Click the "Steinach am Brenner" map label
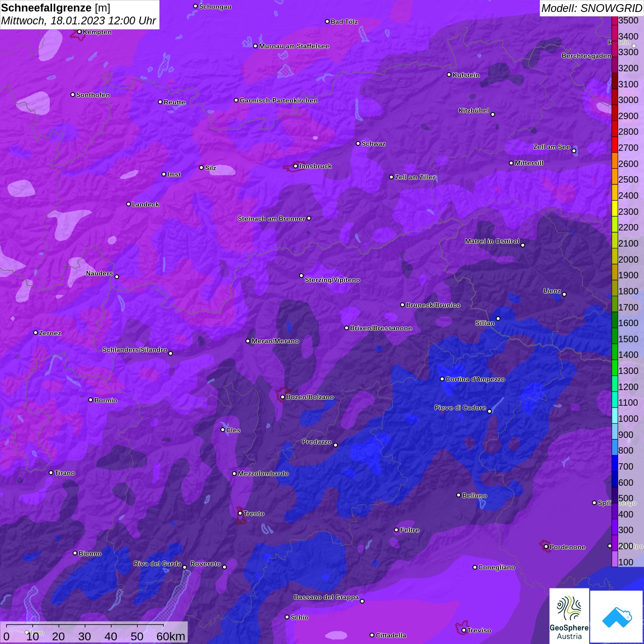 [x=271, y=218]
